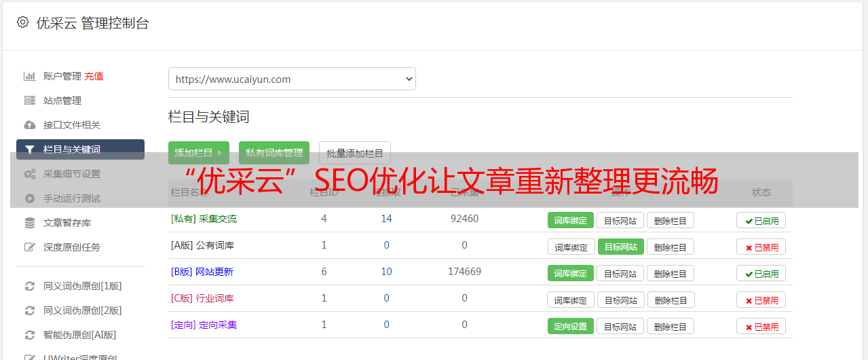Click the refresh icon for 同义词伪原创[1版]
868x360 pixels.
[29, 286]
